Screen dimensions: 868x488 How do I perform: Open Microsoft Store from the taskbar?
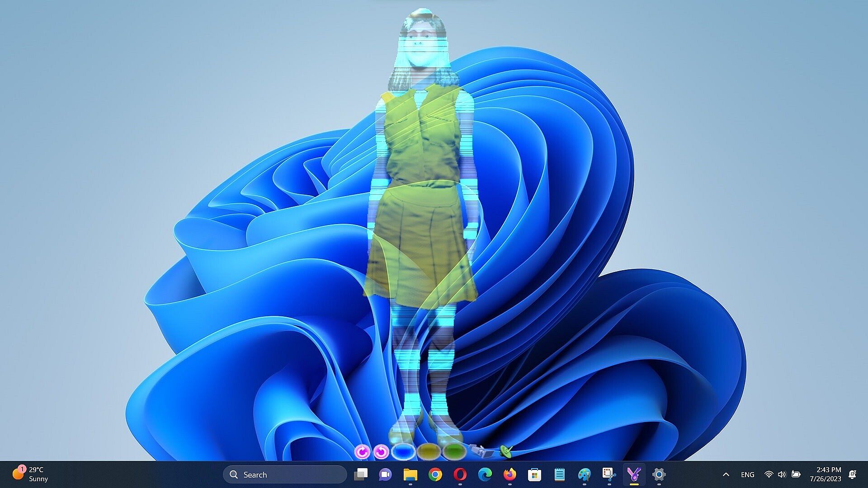(534, 474)
